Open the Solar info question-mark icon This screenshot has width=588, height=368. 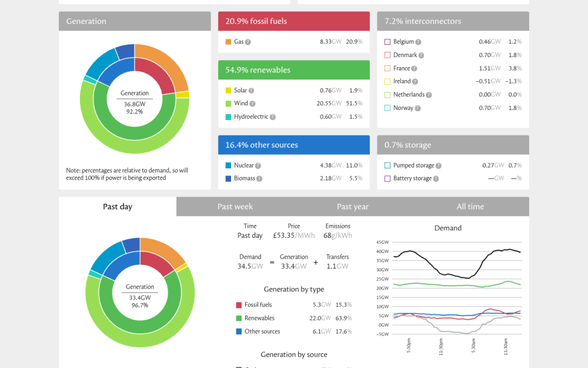251,91
